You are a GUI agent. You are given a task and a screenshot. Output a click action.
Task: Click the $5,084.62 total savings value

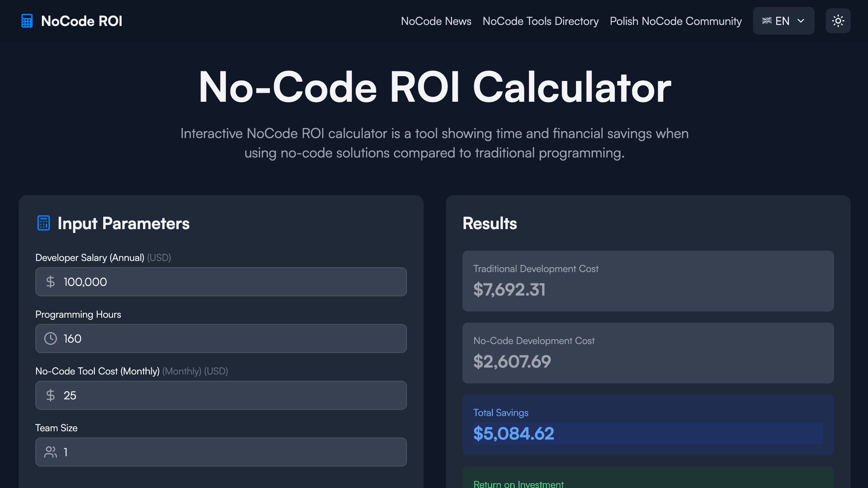point(514,434)
